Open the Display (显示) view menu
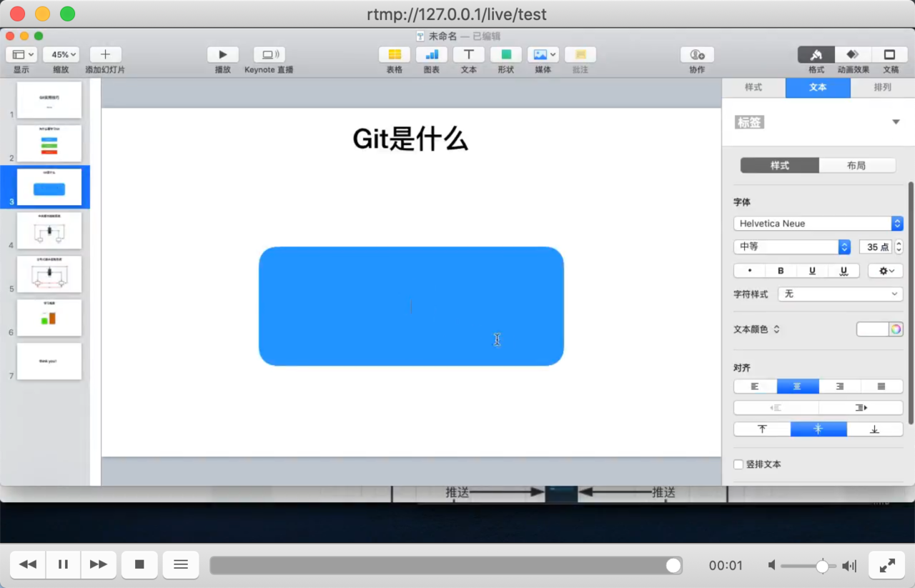The height and width of the screenshot is (588, 915). tap(21, 54)
